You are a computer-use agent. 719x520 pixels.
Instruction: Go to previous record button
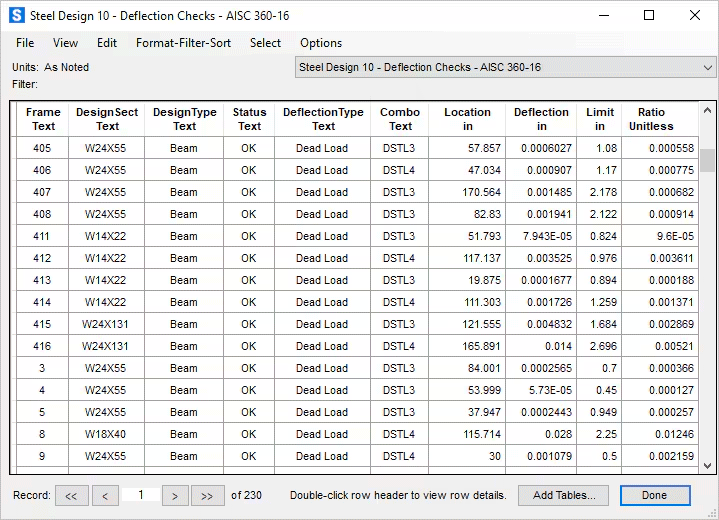coord(105,495)
